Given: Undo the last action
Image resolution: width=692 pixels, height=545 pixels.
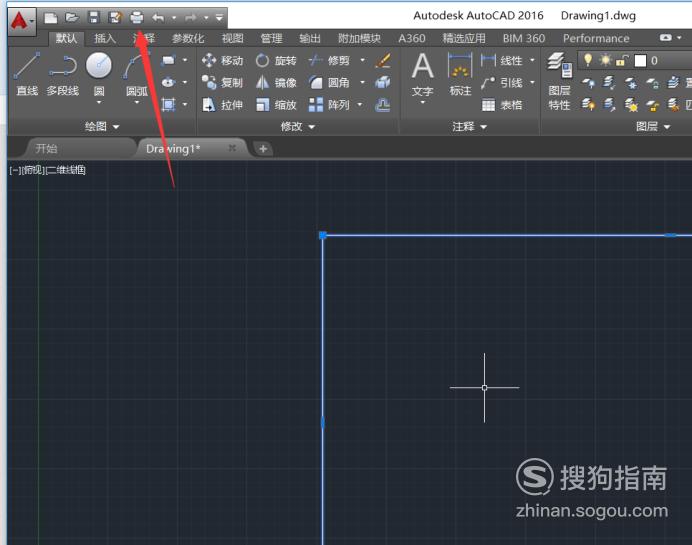Looking at the screenshot, I should 158,18.
